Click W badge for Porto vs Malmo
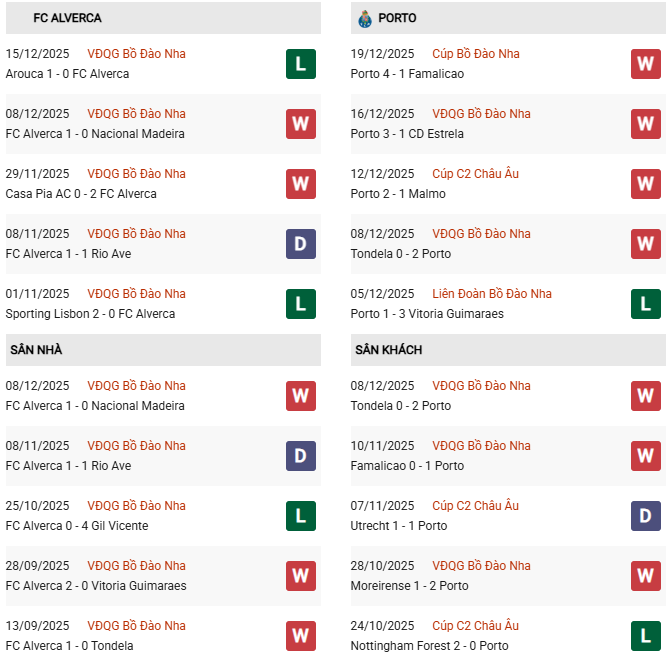The image size is (666, 659). pos(645,184)
